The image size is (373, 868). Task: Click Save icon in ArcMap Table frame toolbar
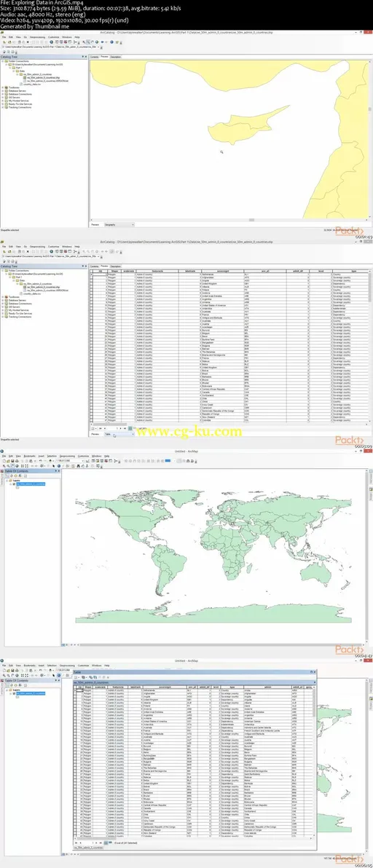(x=12, y=671)
